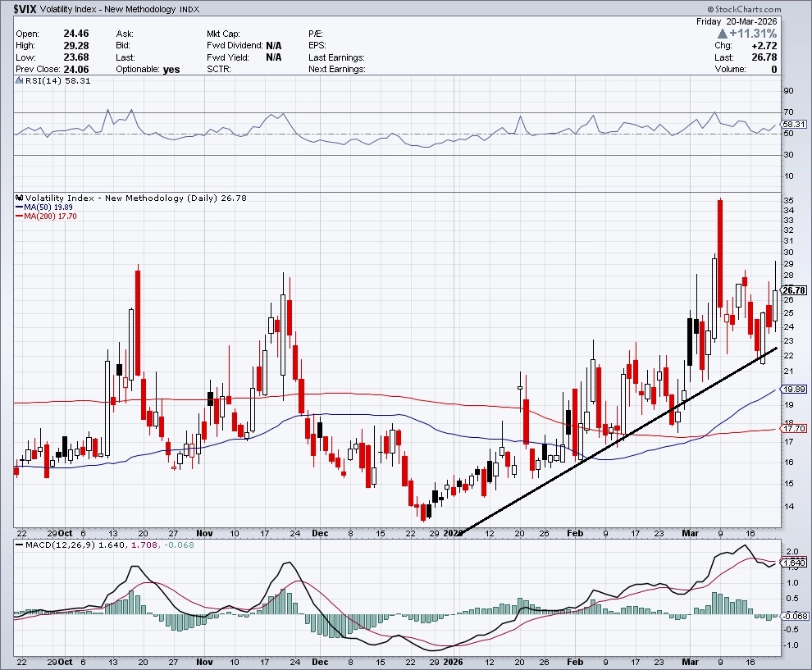Click the up-arrow change indicator beside +11.31%
812x670 pixels.
[x=722, y=34]
